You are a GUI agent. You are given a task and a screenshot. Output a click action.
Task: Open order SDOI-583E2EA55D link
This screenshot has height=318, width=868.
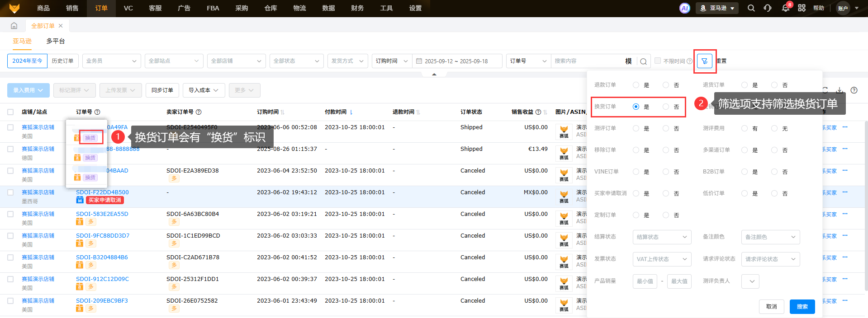pyautogui.click(x=102, y=214)
